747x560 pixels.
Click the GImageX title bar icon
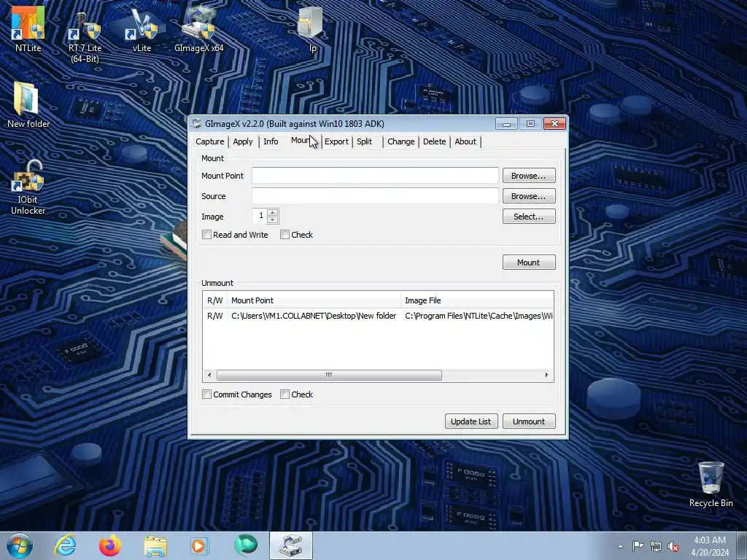tap(196, 124)
